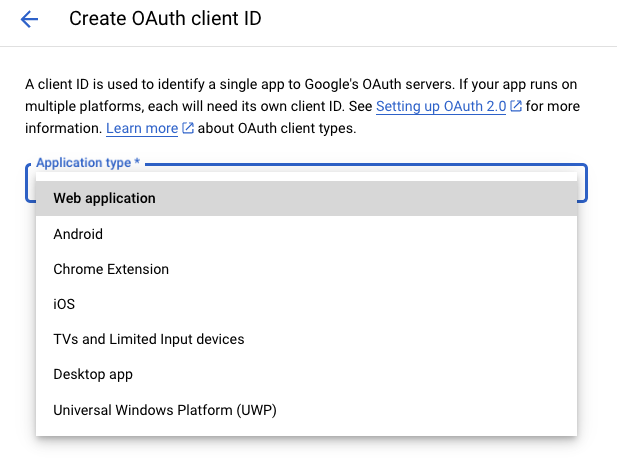The image size is (617, 459).
Task: Click the external-link icon after Setting up OAuth 2.0
Action: pyautogui.click(x=516, y=106)
